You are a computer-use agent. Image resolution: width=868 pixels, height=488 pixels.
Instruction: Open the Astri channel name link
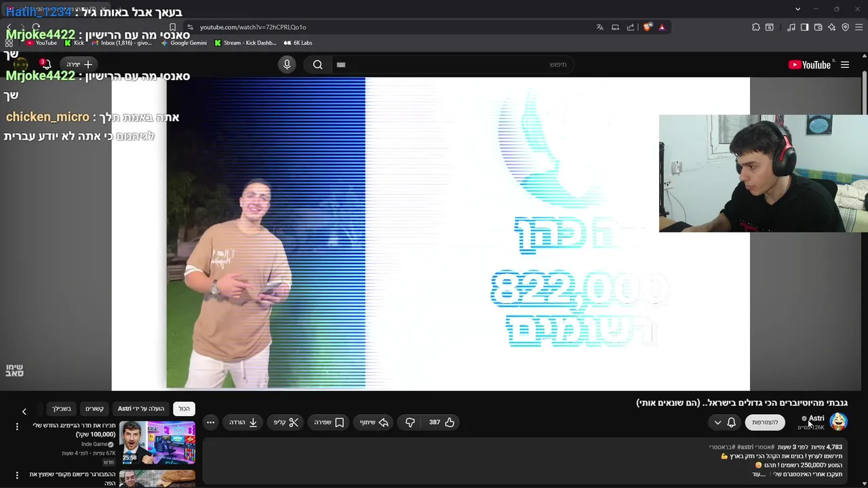tap(816, 418)
